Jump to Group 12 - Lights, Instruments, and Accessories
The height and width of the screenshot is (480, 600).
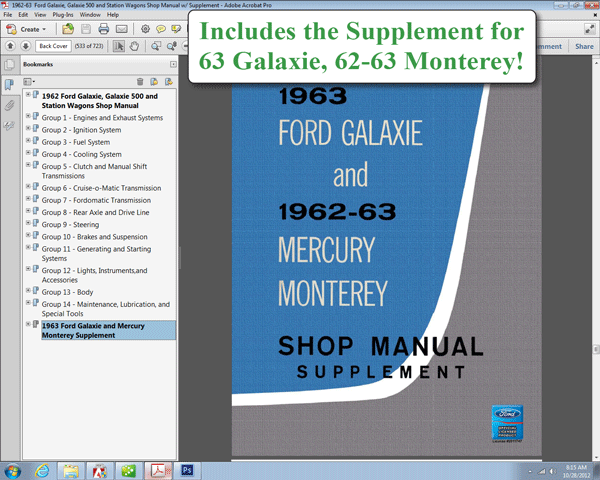click(x=95, y=275)
